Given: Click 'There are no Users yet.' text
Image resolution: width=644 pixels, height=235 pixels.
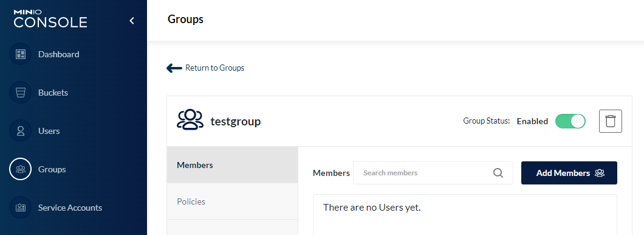Looking at the screenshot, I should (x=372, y=208).
